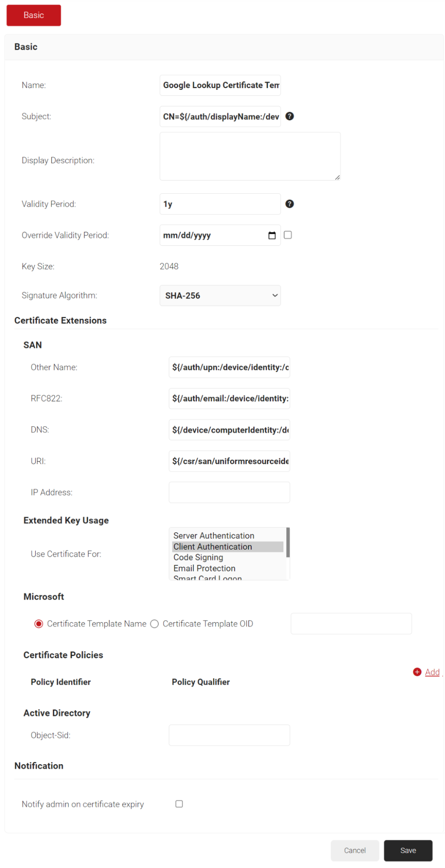Click the Object-Sid input field
Viewport: 445px width, 868px height.
pos(229,735)
